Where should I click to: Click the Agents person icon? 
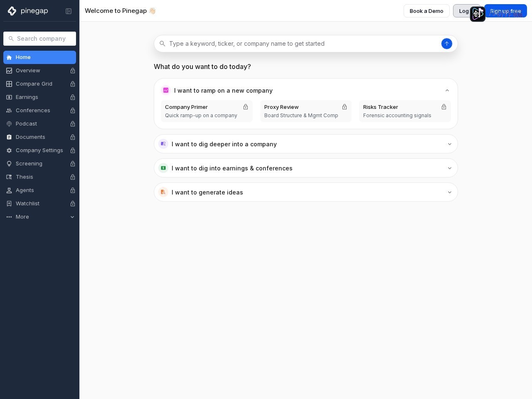pos(9,190)
